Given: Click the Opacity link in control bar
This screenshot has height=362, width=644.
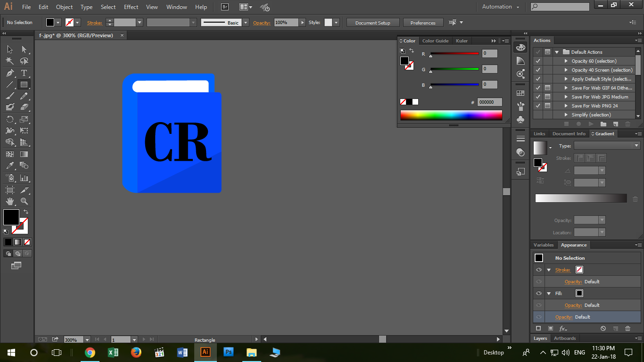Looking at the screenshot, I should (x=262, y=23).
